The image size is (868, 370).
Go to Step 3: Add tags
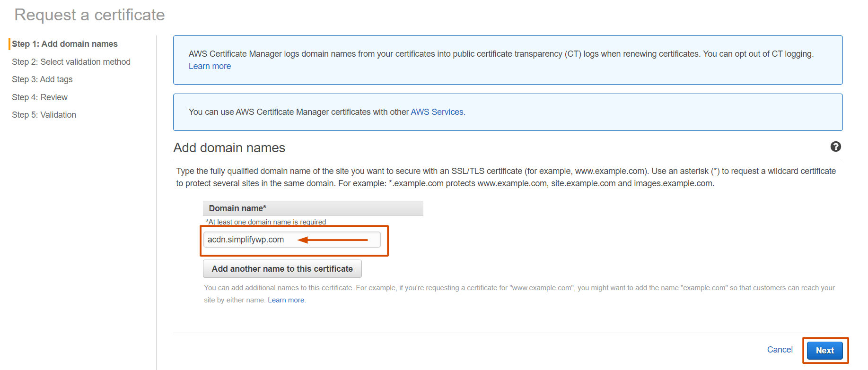click(42, 79)
